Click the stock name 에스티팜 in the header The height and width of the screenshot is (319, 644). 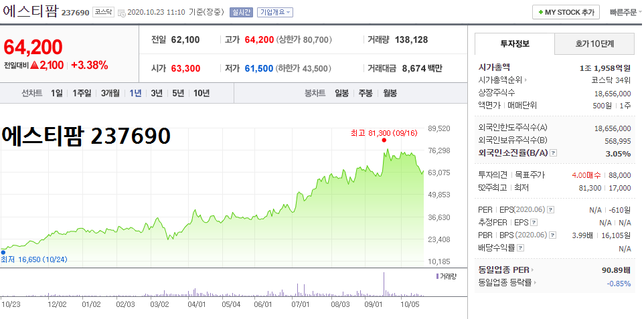(30, 10)
